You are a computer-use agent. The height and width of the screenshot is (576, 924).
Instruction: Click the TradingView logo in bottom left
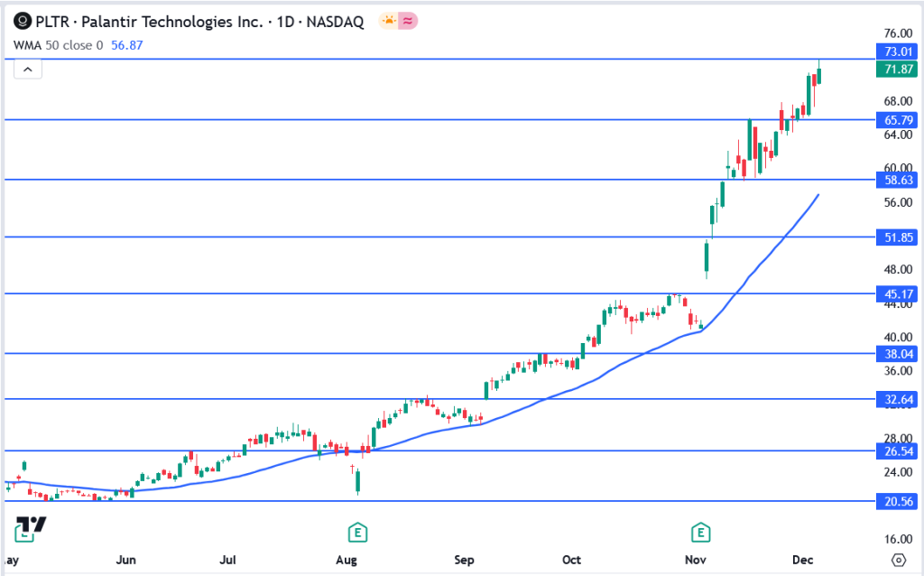pos(31,527)
